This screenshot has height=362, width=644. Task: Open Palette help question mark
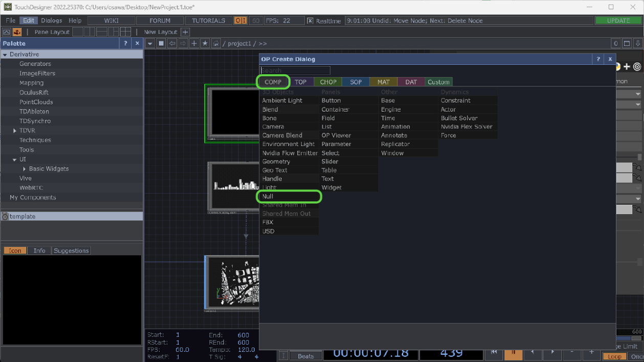pyautogui.click(x=125, y=44)
